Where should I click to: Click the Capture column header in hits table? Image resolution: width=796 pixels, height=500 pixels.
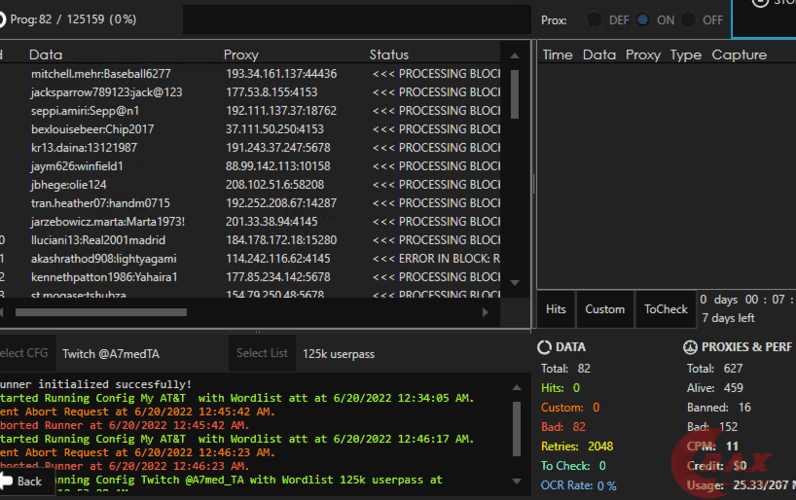(739, 55)
